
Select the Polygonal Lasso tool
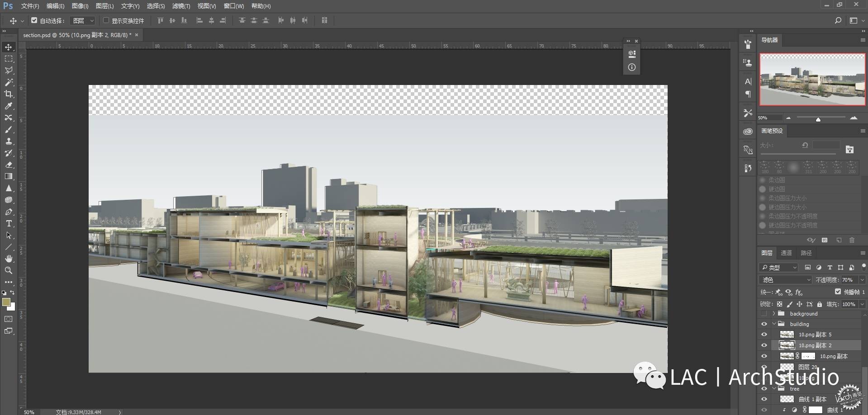click(9, 71)
